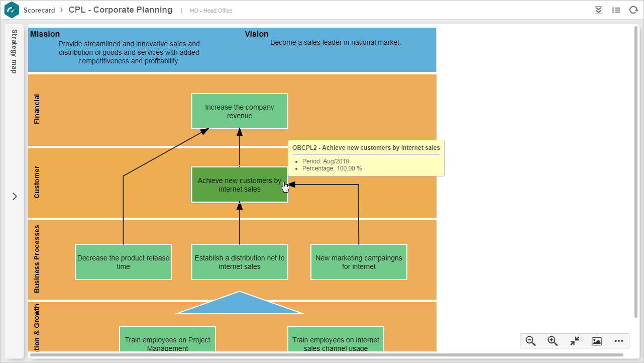Image resolution: width=644 pixels, height=363 pixels.
Task: Click the export image icon
Action: (597, 341)
